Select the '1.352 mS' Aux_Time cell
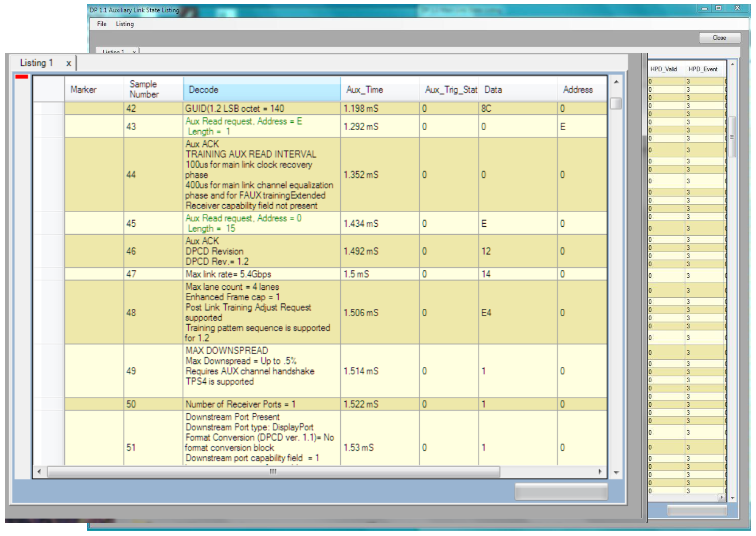Image resolution: width=756 pixels, height=536 pixels. click(380, 175)
